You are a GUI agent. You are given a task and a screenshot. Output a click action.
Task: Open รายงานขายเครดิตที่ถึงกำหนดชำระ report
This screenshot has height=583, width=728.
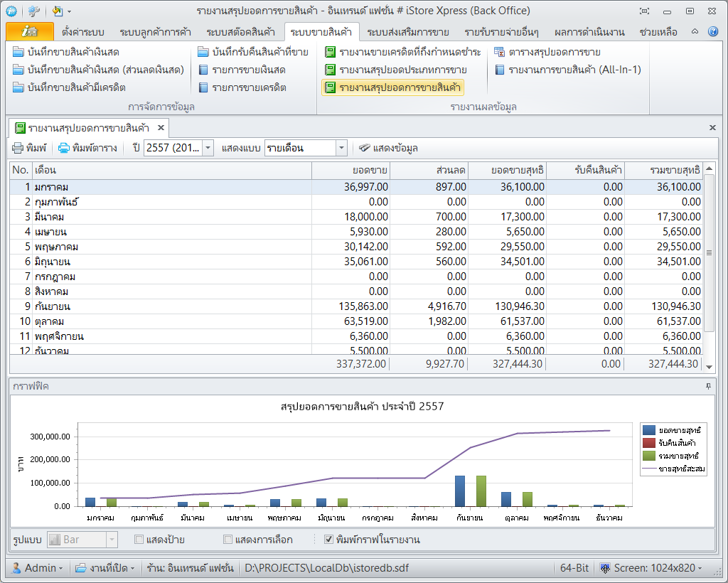tap(402, 52)
